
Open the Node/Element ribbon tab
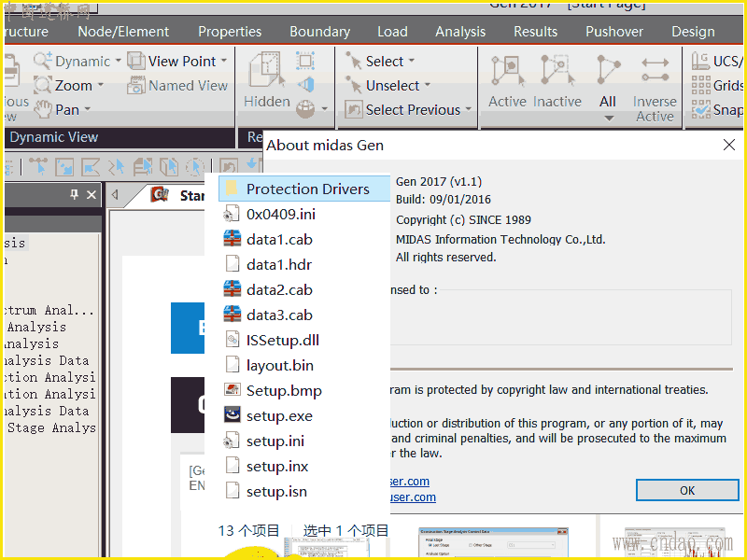pos(123,32)
